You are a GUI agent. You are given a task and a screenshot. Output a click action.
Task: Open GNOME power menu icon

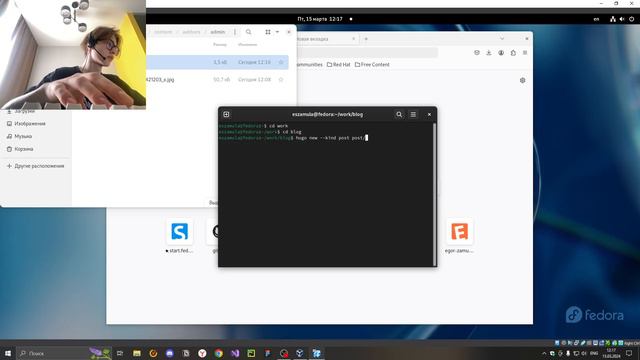(x=631, y=19)
